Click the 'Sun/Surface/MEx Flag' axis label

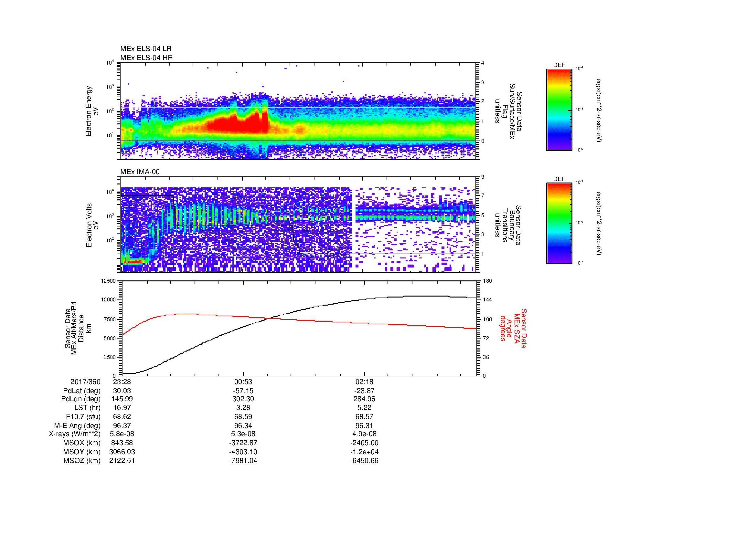(508, 111)
